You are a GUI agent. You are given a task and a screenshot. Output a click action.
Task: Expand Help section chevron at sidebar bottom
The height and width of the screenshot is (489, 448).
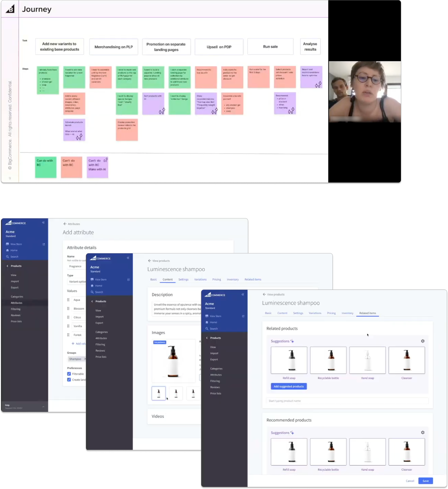pos(43,407)
